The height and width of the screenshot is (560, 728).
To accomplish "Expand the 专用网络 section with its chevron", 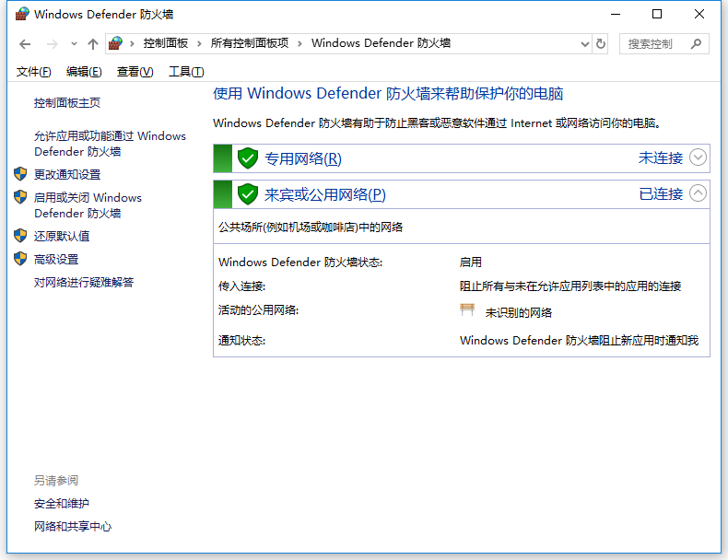I will pos(698,157).
